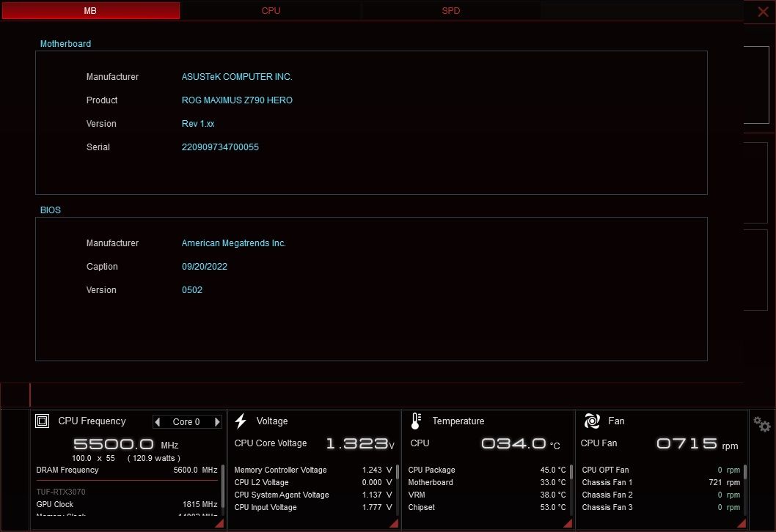Click Memory Controller Voltage row
Image resolution: width=776 pixels, height=532 pixels.
click(312, 470)
